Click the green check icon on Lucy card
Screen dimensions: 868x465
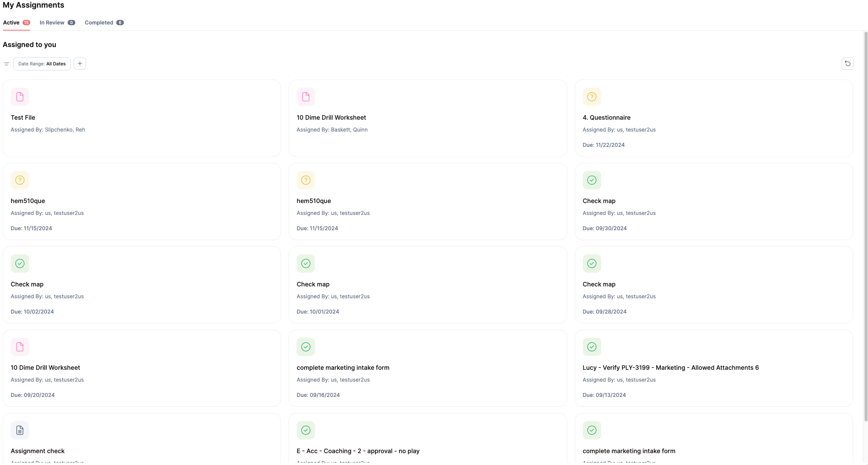(x=592, y=347)
